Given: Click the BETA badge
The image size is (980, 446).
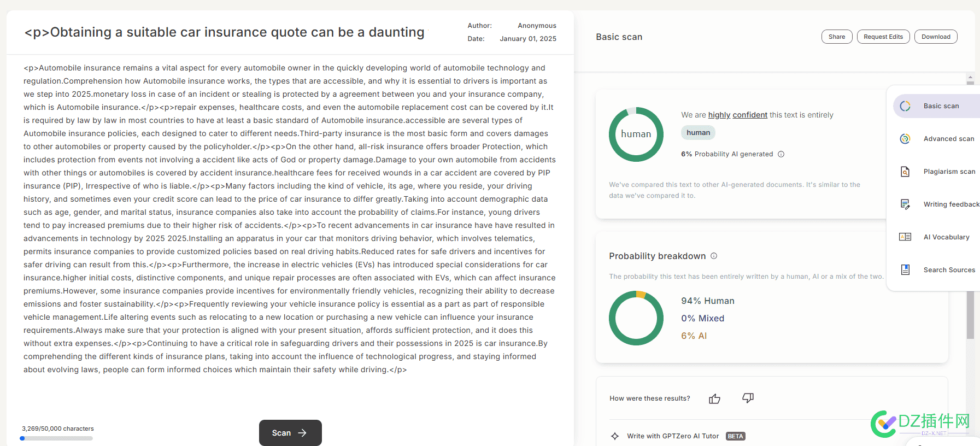Looking at the screenshot, I should tap(736, 436).
